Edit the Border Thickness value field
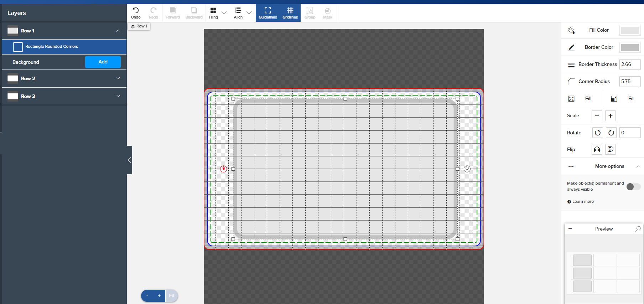This screenshot has width=644, height=304. pos(630,65)
